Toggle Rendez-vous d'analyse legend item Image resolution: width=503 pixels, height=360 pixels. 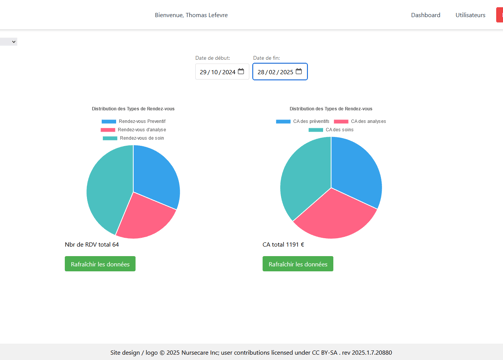pyautogui.click(x=133, y=130)
